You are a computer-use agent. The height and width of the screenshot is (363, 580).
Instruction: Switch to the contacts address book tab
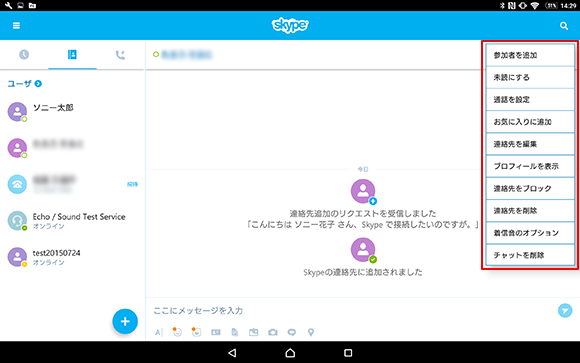(72, 55)
